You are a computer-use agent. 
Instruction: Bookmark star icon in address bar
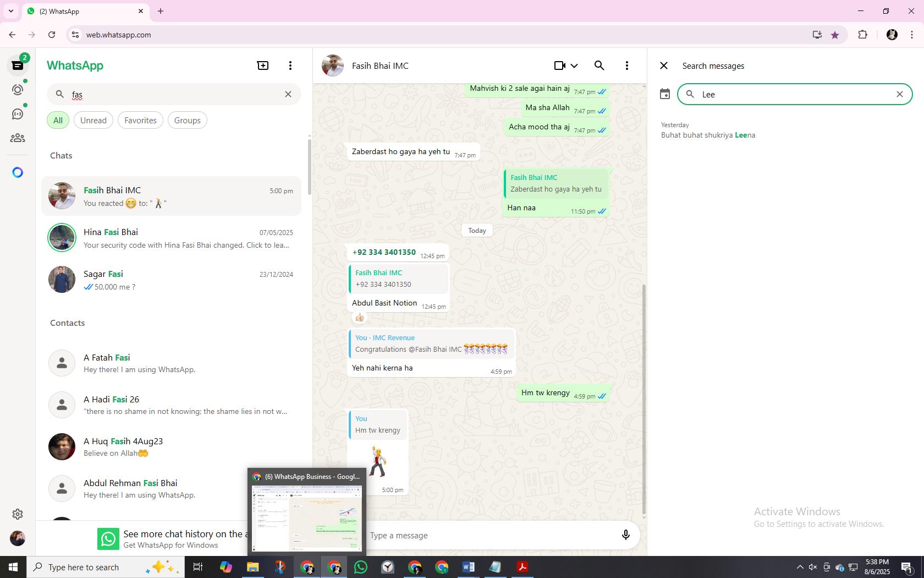pos(835,35)
